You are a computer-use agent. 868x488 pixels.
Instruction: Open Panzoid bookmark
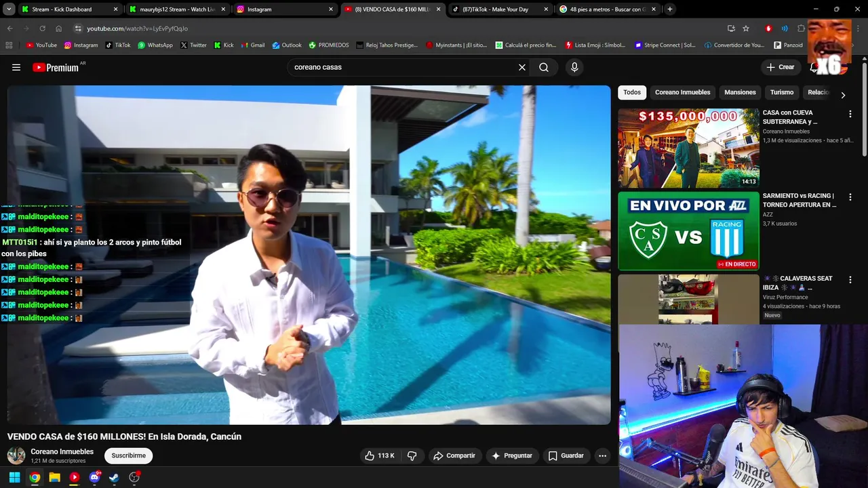click(x=788, y=45)
